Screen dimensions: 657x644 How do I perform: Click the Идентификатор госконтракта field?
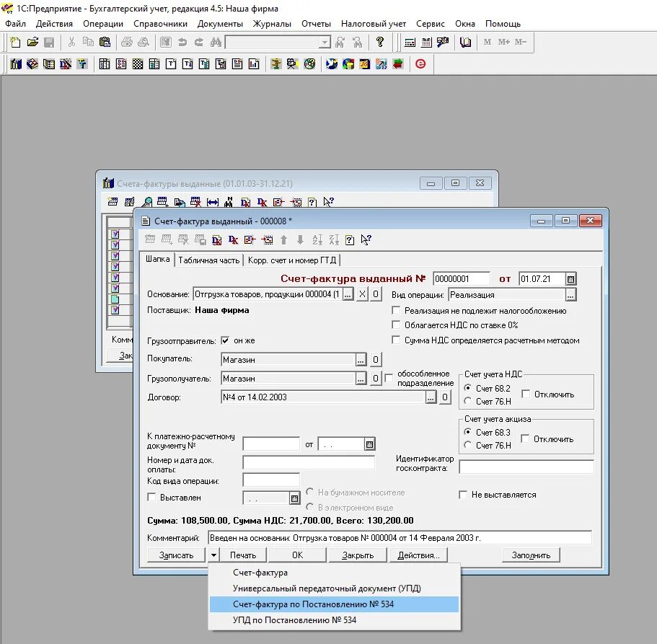pyautogui.click(x=526, y=467)
